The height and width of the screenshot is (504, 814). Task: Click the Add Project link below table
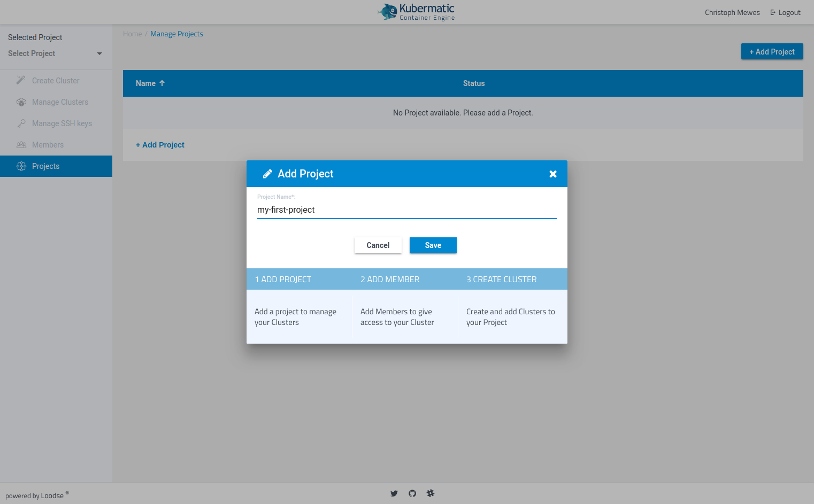(x=160, y=145)
